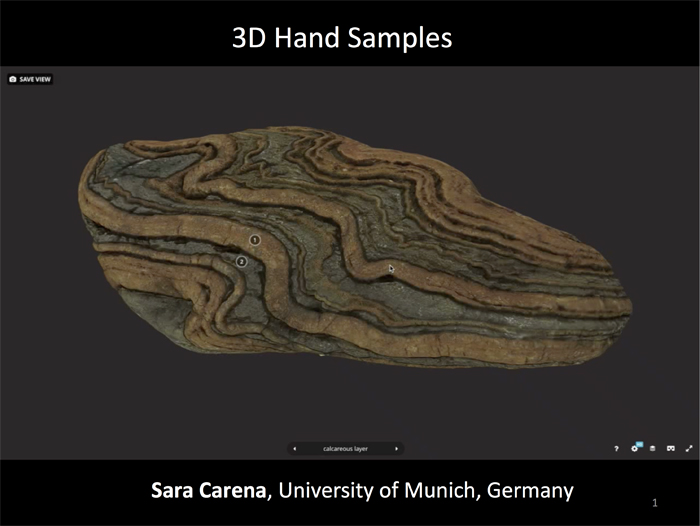Image resolution: width=700 pixels, height=526 pixels.
Task: Click the presenter name 'Sara Carena'
Action: point(210,491)
